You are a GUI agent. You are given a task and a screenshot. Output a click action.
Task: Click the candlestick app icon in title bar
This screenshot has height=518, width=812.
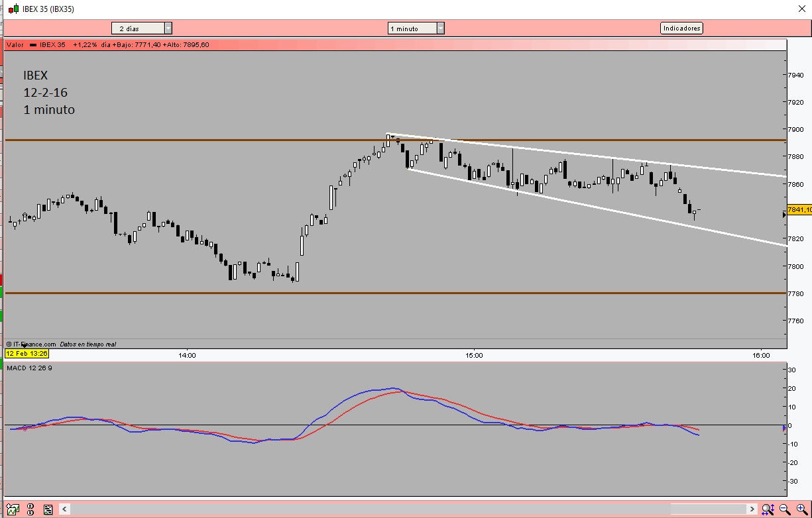[x=13, y=9]
